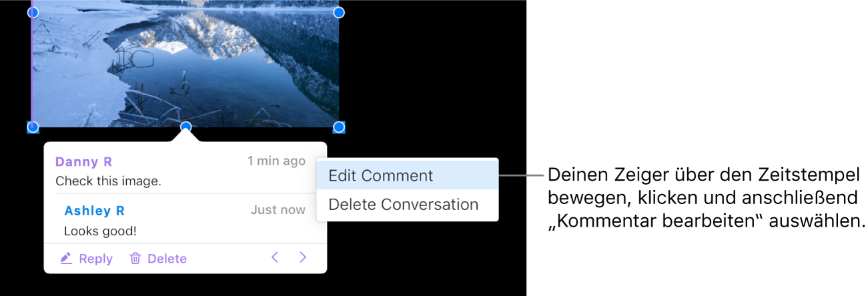Click the Delete button in comment footer
Viewport: 868px width, 296px height.
[x=158, y=259]
